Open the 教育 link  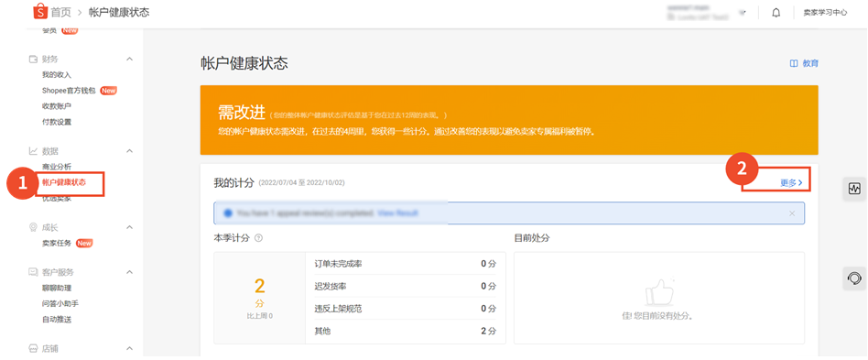[810, 63]
